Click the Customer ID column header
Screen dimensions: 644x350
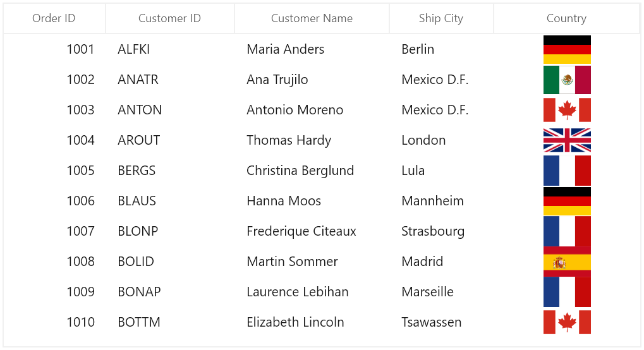point(169,18)
